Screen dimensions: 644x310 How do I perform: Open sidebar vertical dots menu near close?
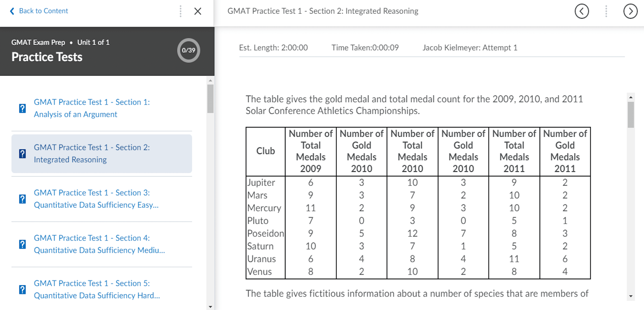(181, 11)
